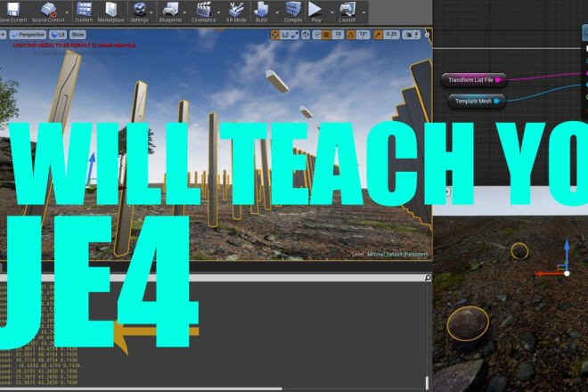Select the Transform List File node

[474, 80]
